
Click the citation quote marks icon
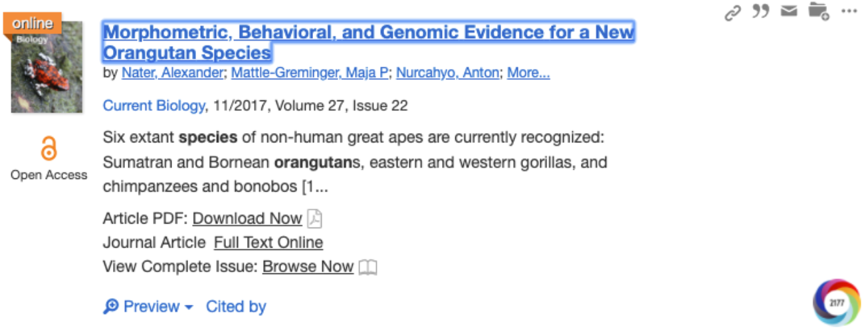point(760,11)
